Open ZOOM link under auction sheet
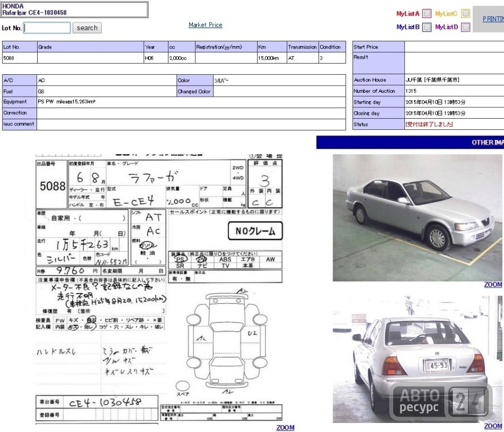The width and height of the screenshot is (504, 432). click(285, 427)
